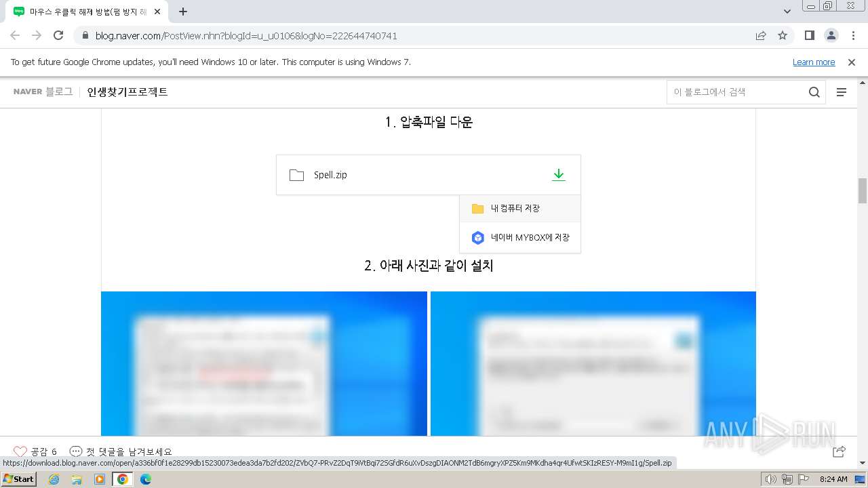Click the share page icon in address bar

761,35
